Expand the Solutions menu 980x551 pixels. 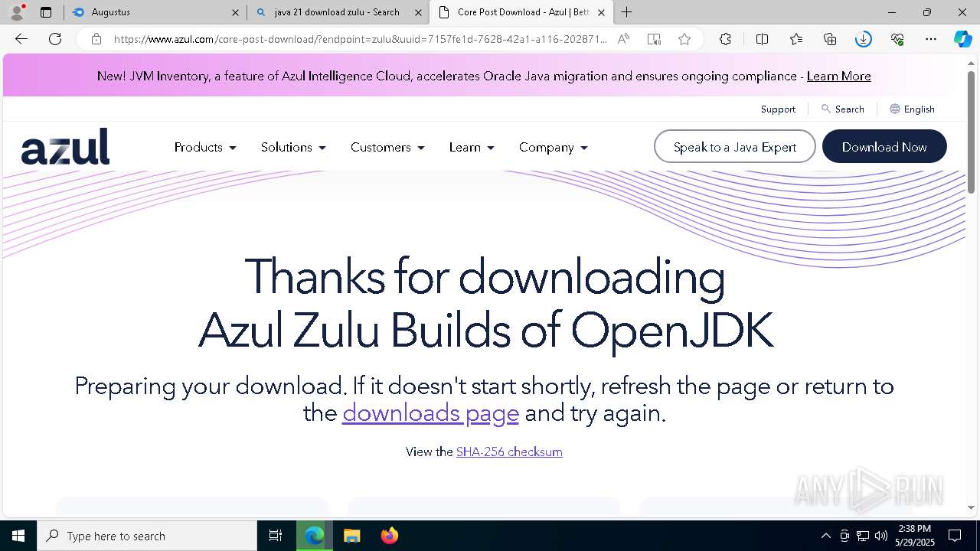[293, 147]
